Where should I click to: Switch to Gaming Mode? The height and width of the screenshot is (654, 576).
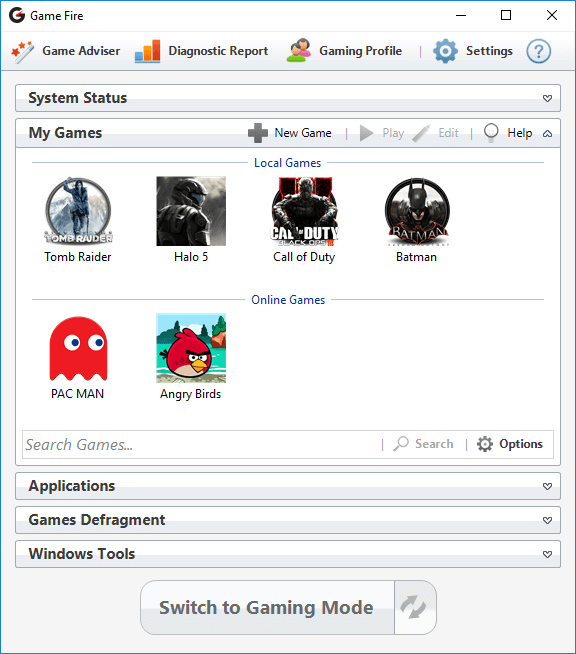267,607
